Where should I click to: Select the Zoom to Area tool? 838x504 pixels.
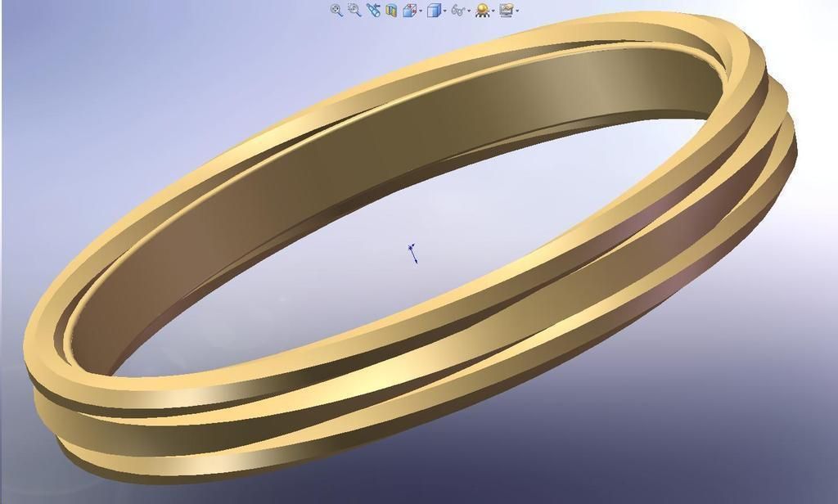click(x=354, y=10)
